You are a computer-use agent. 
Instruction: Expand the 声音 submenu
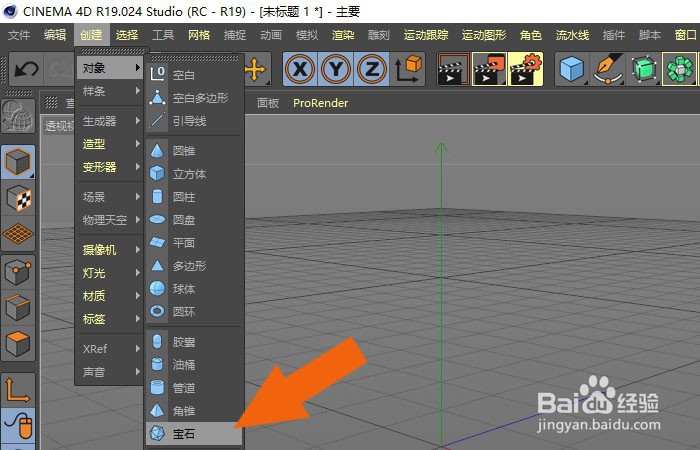(110, 372)
